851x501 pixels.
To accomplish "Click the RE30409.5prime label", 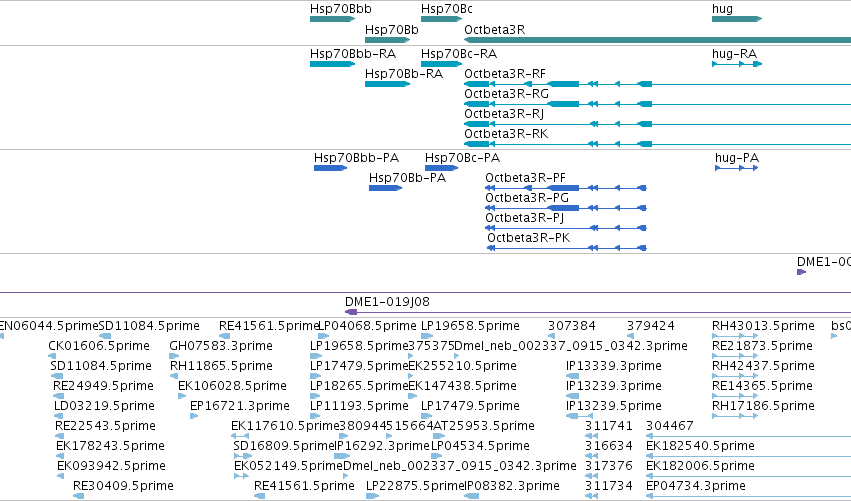I will point(123,486).
